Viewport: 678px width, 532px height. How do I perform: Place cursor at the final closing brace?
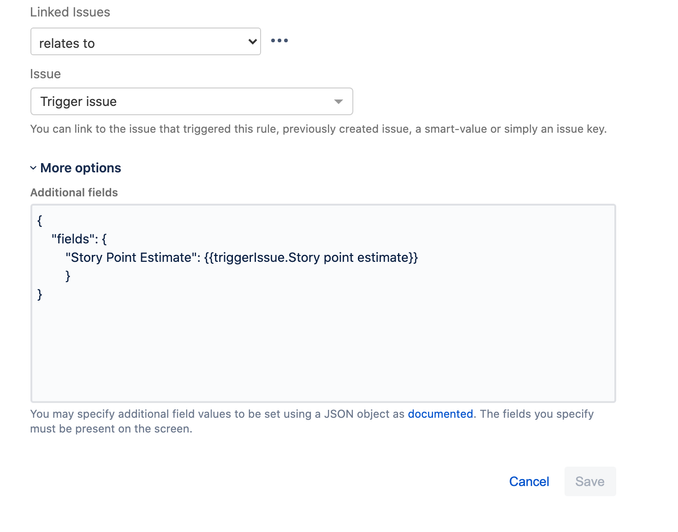point(40,295)
